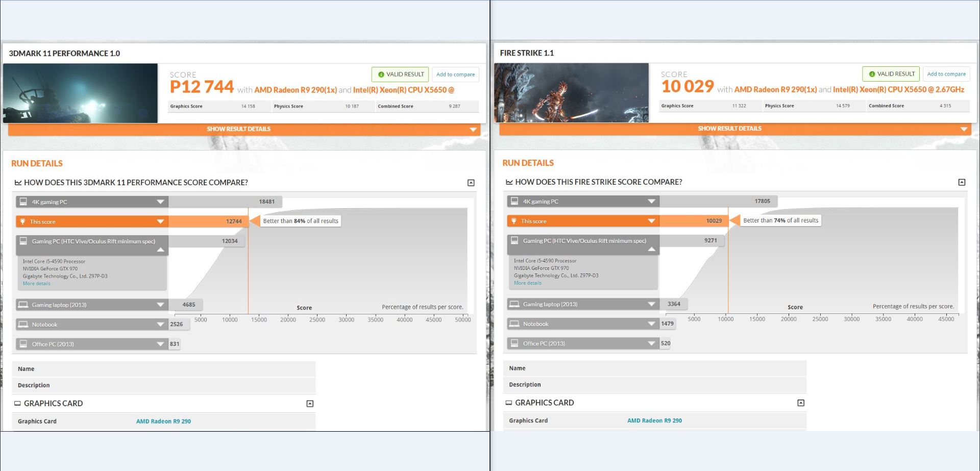The image size is (980, 471).
Task: Open More details link in Fire Strike Gaming PC box
Action: (x=527, y=283)
